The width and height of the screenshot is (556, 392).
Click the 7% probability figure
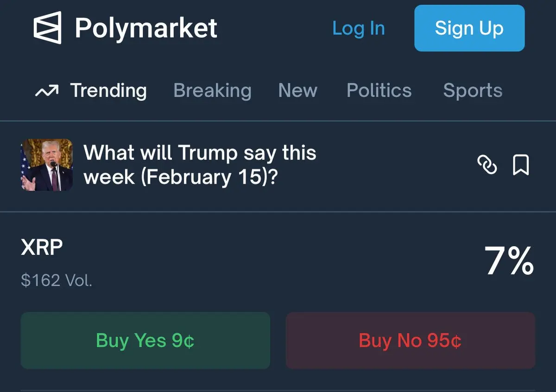tap(509, 261)
